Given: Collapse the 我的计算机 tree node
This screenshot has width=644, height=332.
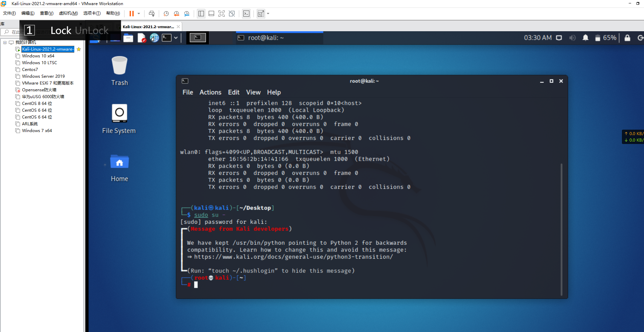Looking at the screenshot, I should pos(5,42).
